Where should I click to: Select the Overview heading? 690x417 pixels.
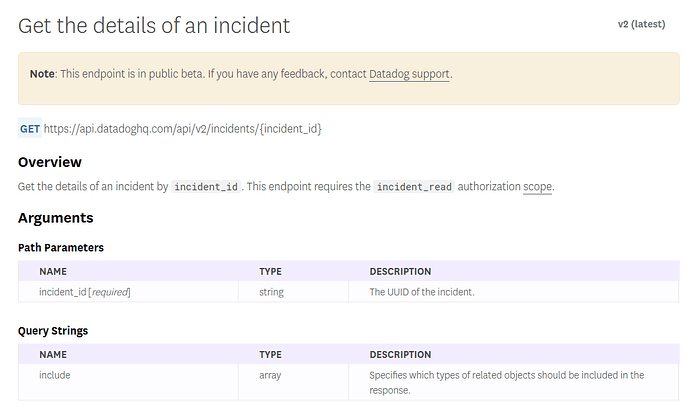[50, 162]
